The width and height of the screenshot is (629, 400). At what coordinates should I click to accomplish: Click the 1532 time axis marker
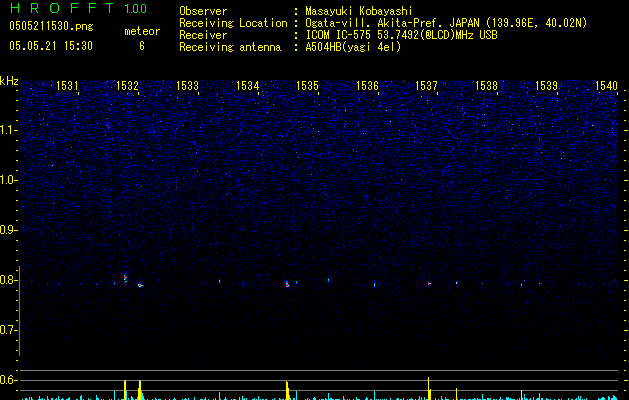(127, 85)
